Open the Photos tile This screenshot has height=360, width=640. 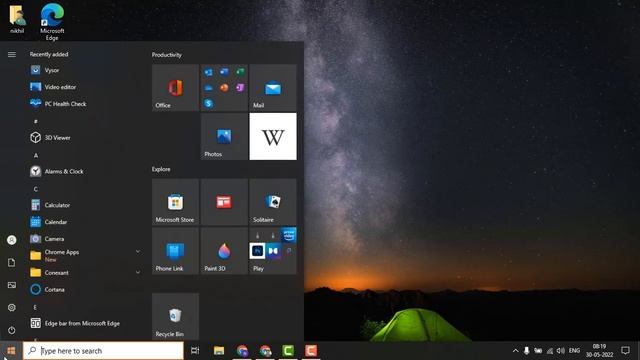point(224,136)
